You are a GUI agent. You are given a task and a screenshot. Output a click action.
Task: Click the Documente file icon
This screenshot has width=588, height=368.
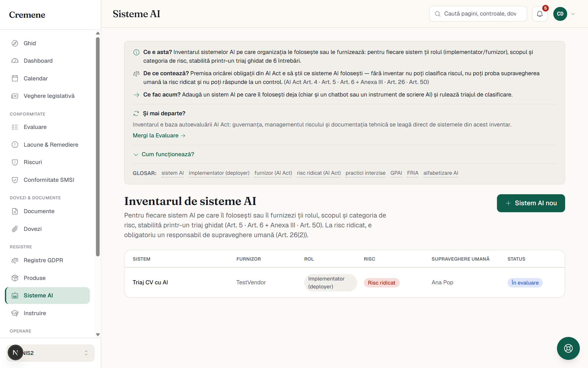[x=15, y=211]
